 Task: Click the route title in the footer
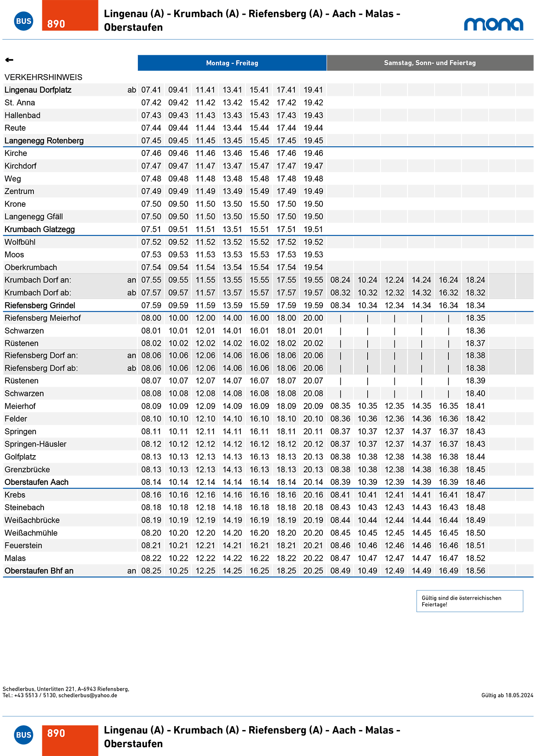click(x=252, y=737)
